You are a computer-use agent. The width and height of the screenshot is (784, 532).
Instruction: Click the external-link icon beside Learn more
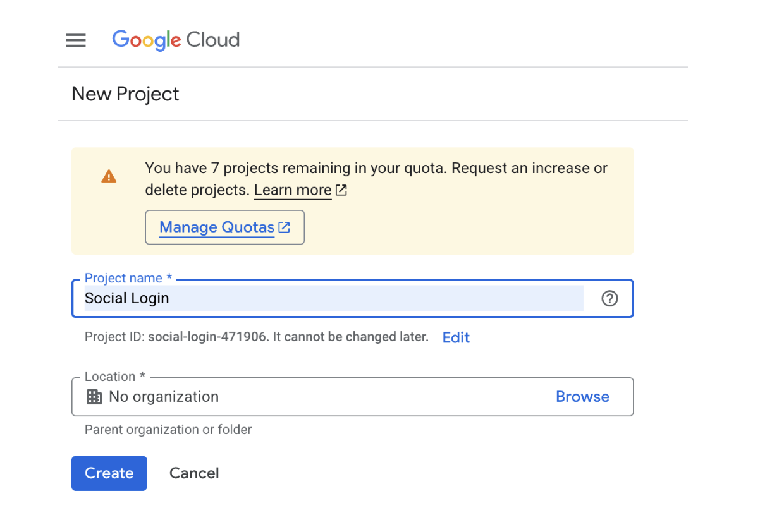(341, 190)
